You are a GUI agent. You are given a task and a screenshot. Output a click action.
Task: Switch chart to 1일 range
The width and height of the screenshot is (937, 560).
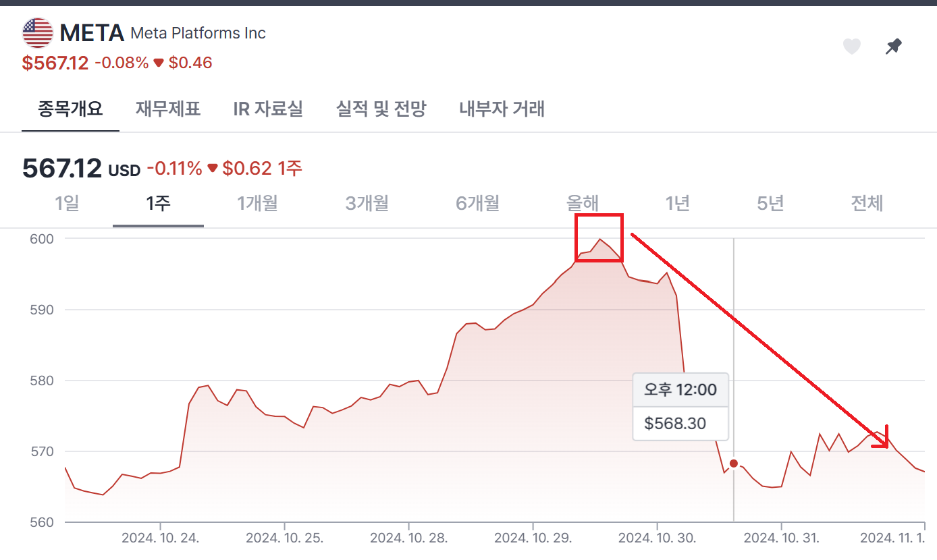[x=65, y=202]
